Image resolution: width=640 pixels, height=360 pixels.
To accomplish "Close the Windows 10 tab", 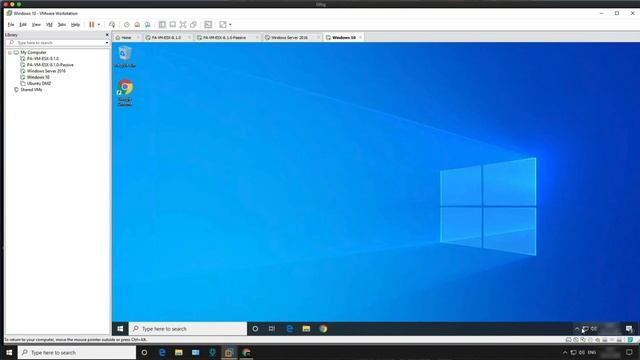I will coord(360,38).
